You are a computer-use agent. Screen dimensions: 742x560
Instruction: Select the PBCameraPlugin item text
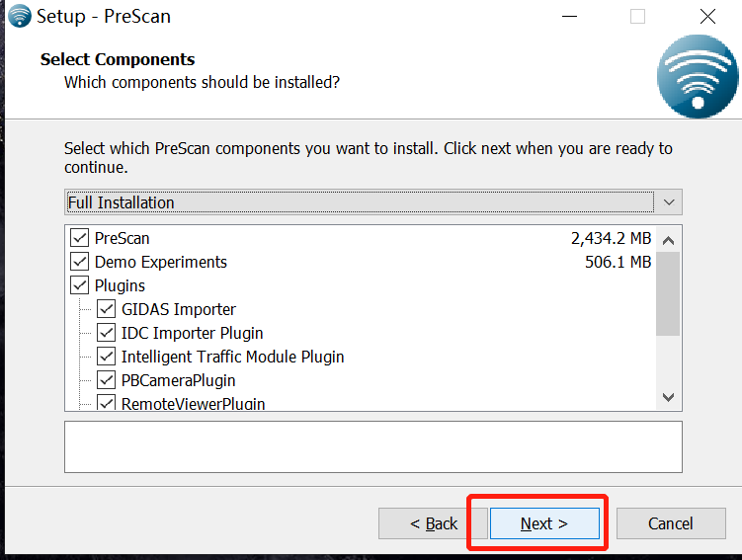(179, 380)
